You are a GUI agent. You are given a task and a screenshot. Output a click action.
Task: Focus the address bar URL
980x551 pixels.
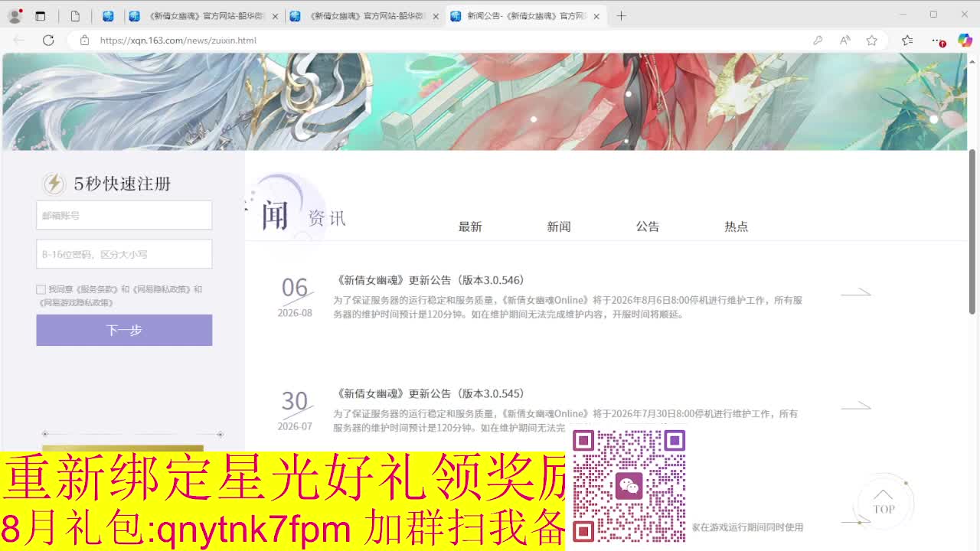pos(178,41)
